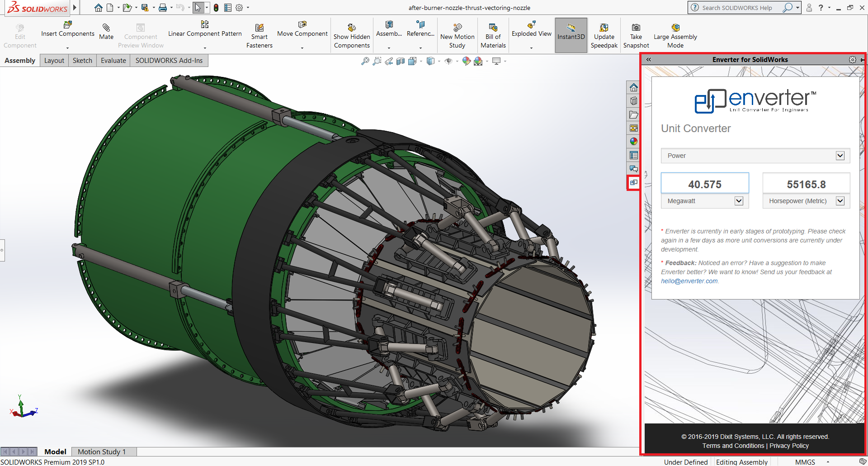The width and height of the screenshot is (868, 466).
Task: Open the Welcome home icon in the top toolbar
Action: tap(98, 8)
